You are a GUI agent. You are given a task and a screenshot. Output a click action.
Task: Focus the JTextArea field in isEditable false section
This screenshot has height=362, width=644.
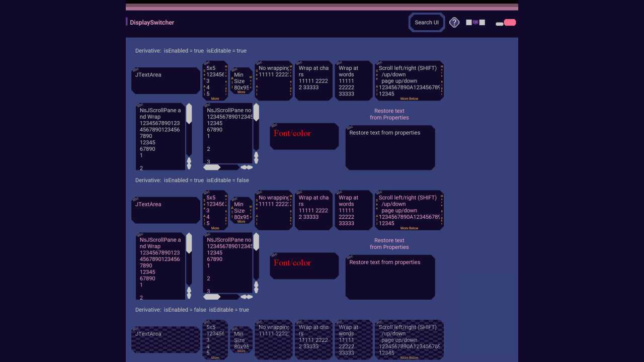(x=166, y=210)
